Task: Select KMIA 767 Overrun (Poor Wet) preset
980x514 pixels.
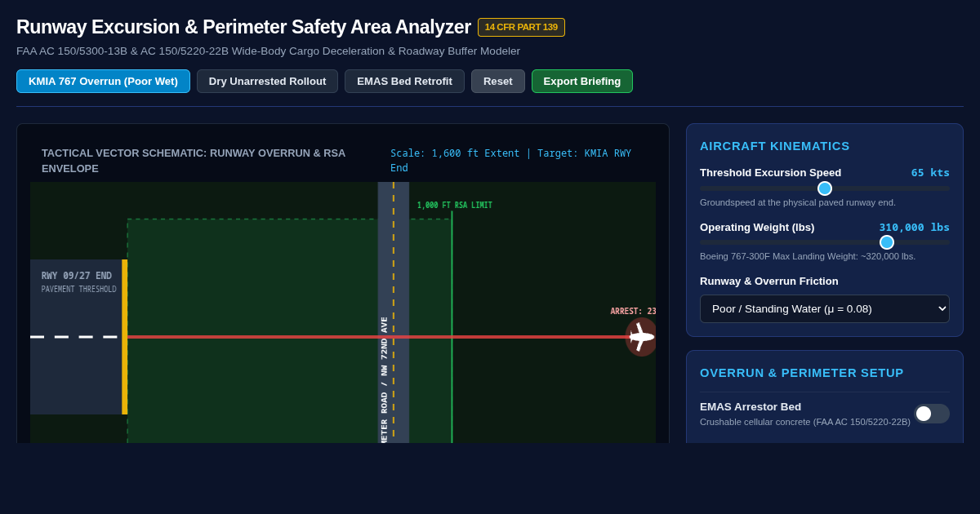Action: point(103,81)
